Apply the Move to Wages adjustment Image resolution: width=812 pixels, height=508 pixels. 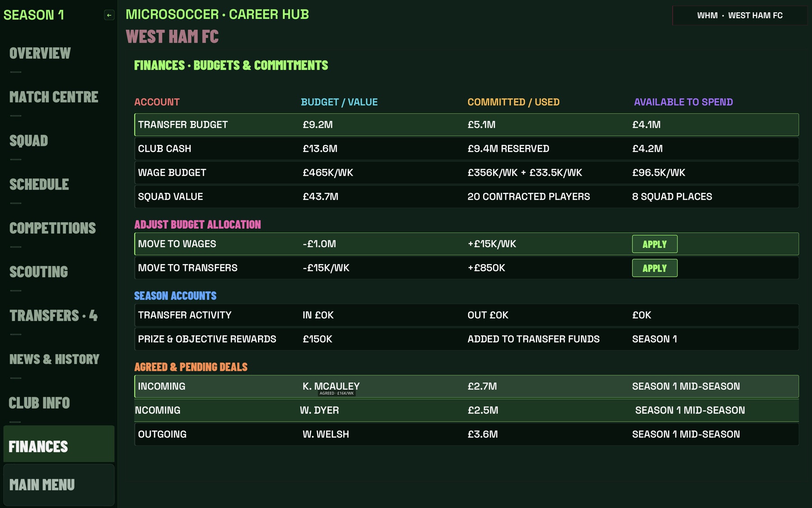point(655,244)
